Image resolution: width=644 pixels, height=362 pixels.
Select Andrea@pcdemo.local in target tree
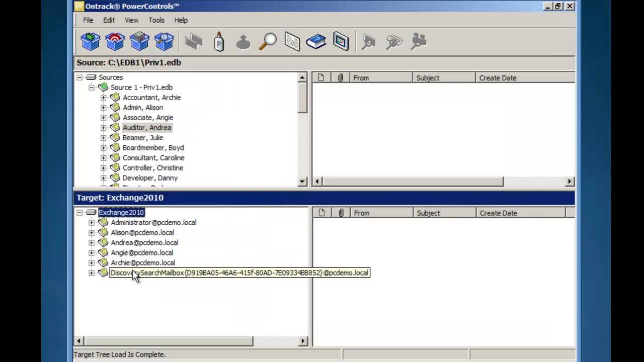point(144,243)
